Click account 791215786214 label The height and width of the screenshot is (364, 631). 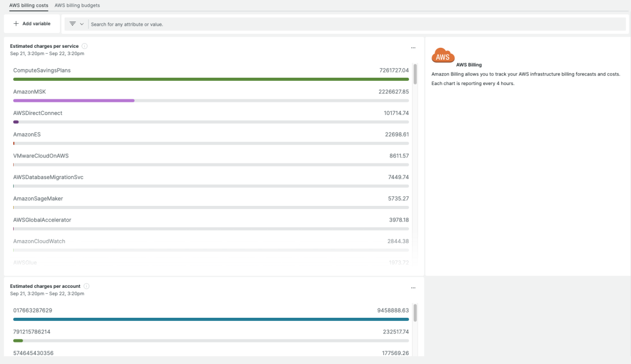tap(33, 332)
